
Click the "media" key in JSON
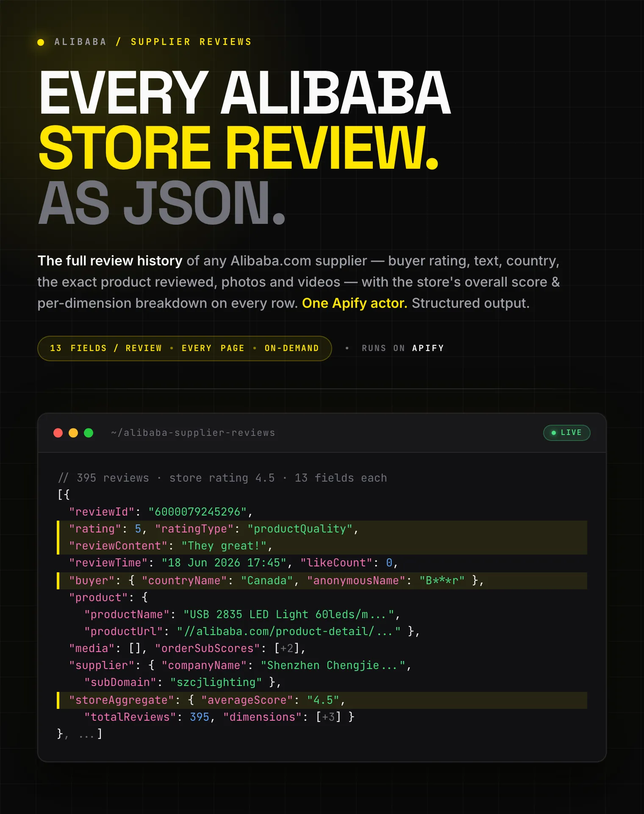click(92, 648)
